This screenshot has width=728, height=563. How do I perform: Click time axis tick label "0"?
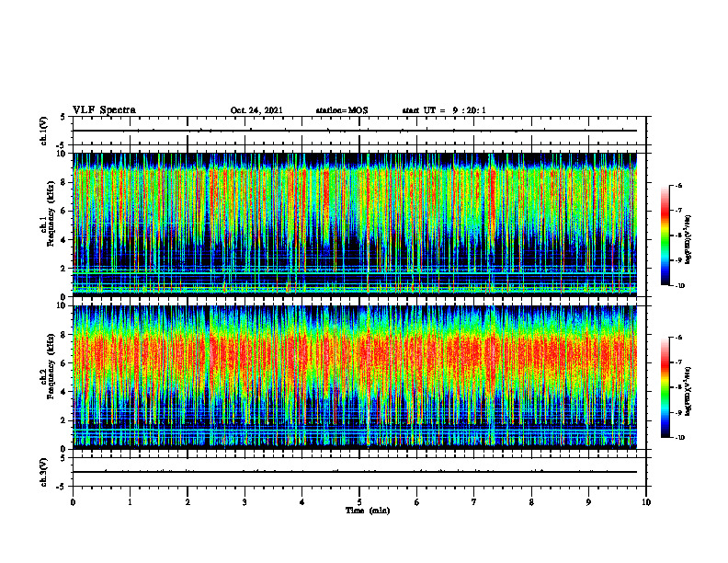(x=73, y=502)
